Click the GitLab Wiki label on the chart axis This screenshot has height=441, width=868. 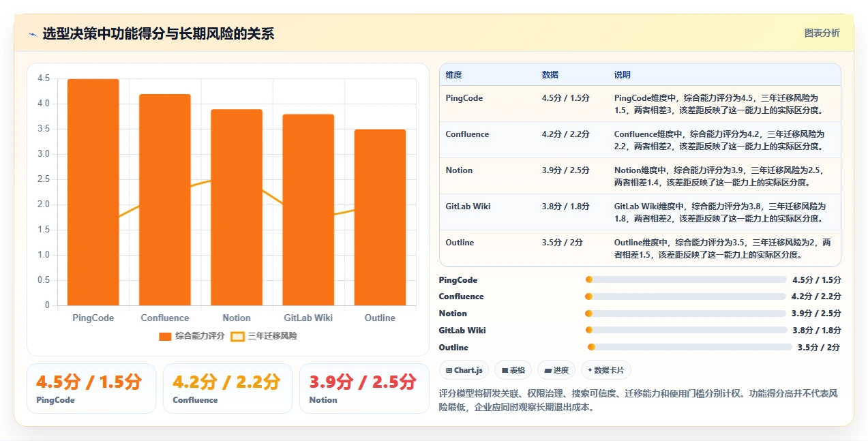(x=308, y=318)
